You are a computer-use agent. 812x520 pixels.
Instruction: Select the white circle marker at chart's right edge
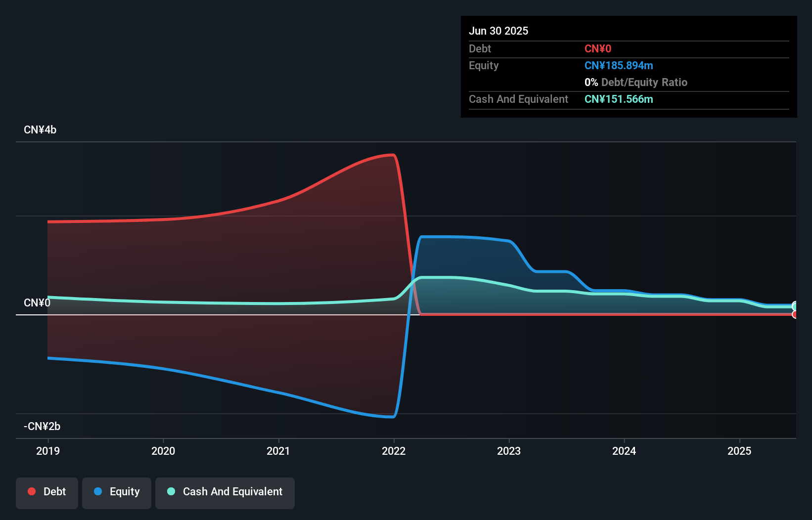point(794,306)
